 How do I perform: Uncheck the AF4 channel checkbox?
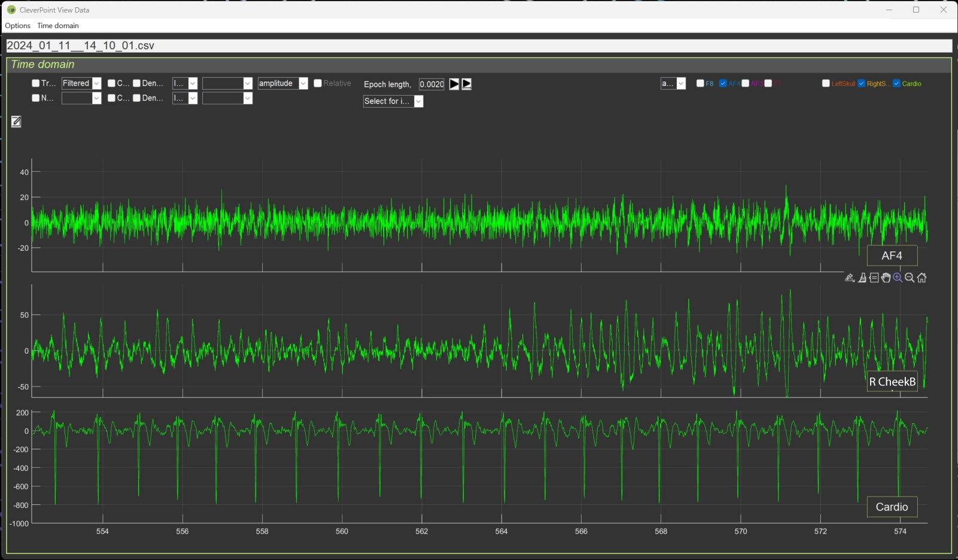click(x=723, y=83)
